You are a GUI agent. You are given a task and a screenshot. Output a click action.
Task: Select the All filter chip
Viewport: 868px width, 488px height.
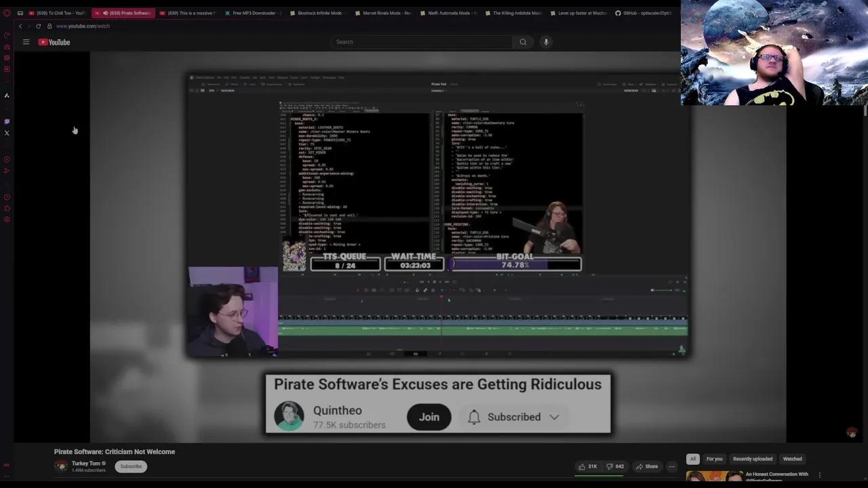693,459
